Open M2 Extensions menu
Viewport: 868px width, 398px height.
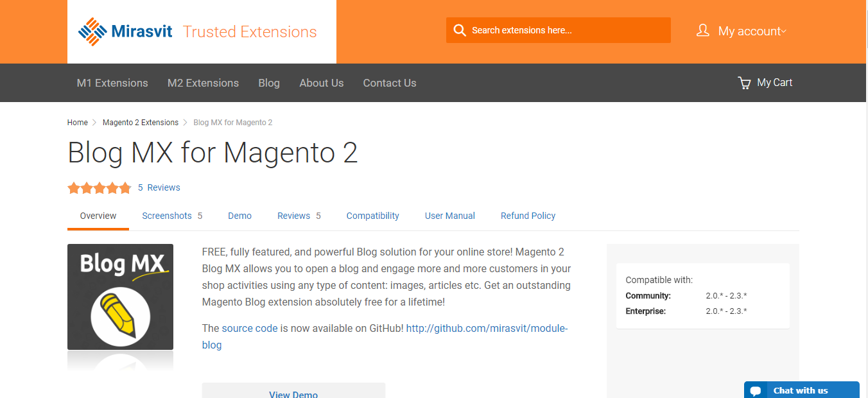click(x=203, y=83)
